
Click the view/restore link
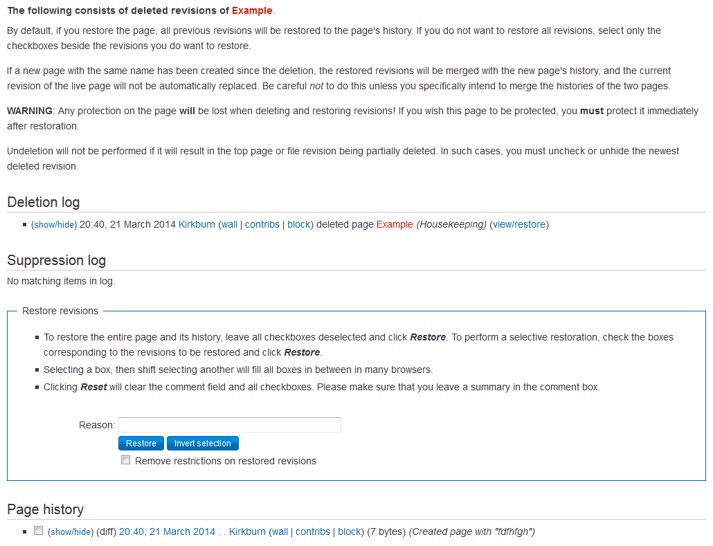pyautogui.click(x=518, y=225)
